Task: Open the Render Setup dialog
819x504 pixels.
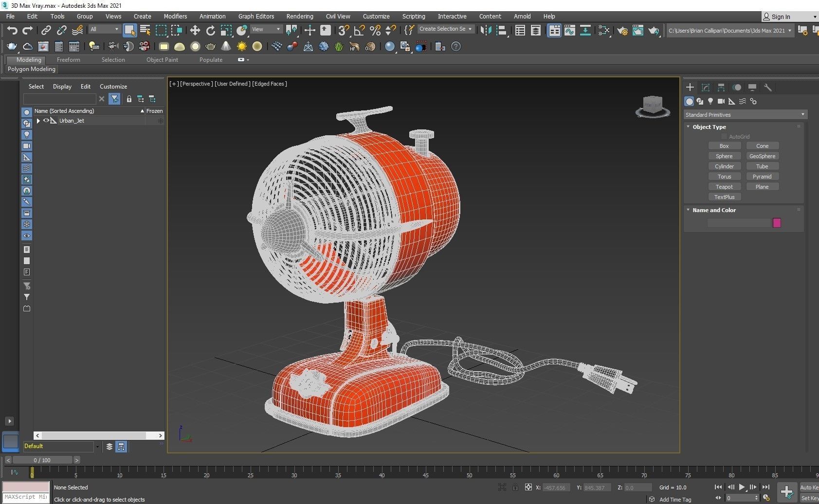Action: (x=622, y=31)
